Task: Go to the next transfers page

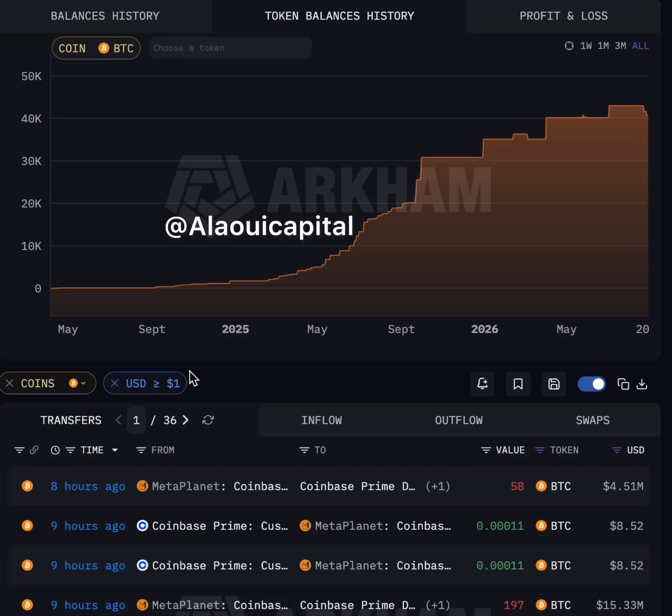Action: (x=185, y=420)
